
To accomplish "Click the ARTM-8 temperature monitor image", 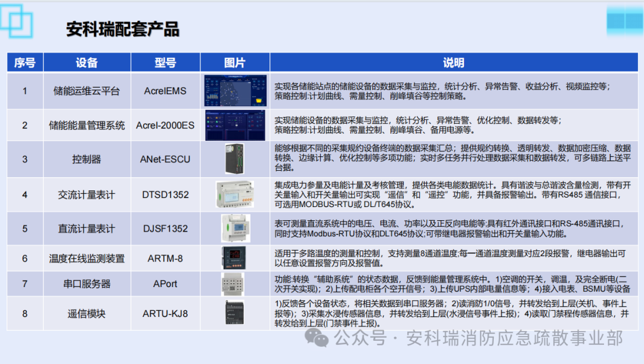I will [234, 258].
